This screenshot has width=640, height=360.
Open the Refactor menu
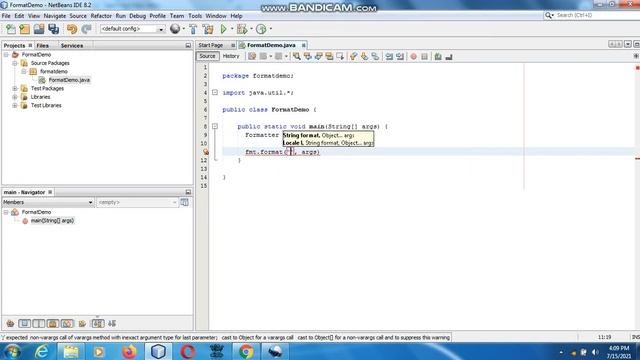click(101, 16)
